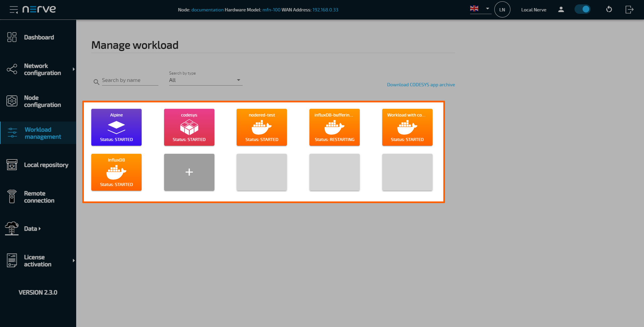Screen dimensions: 644x327
Task: Click the logout icon in the top bar
Action: (630, 9)
